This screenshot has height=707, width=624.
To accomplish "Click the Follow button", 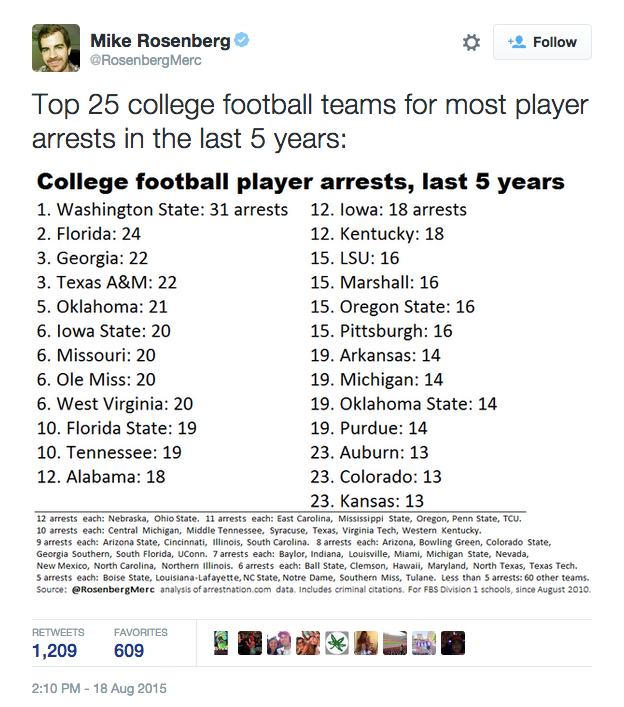I will 542,43.
